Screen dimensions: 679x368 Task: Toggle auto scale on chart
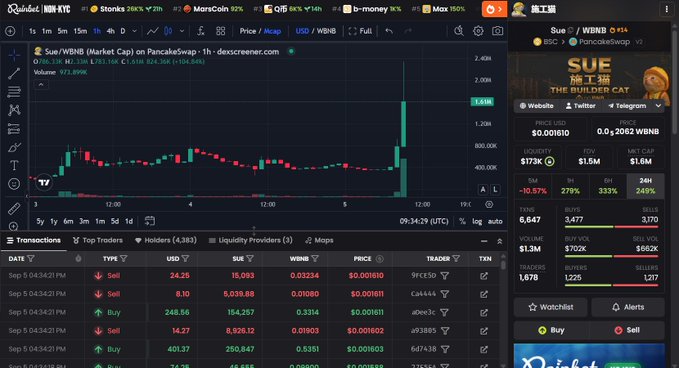[x=495, y=221]
